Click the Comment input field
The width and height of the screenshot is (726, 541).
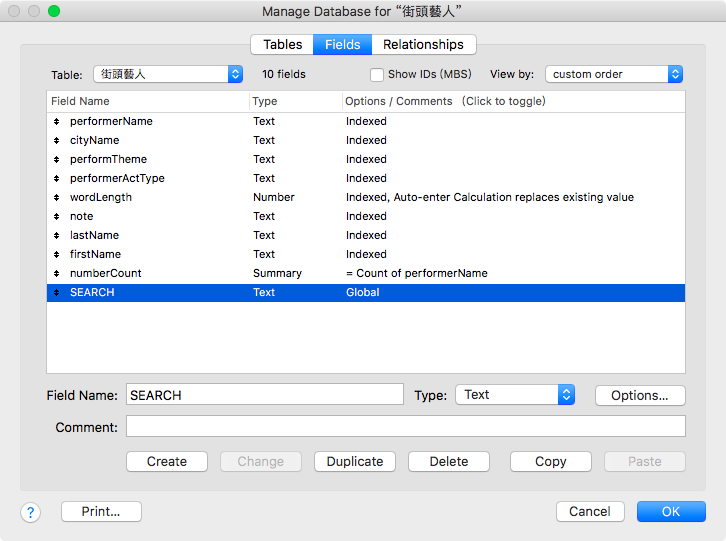coord(406,426)
